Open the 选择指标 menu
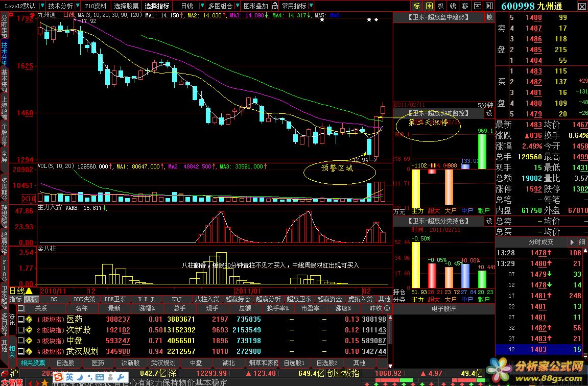The height and width of the screenshot is (386, 588). coord(157,6)
